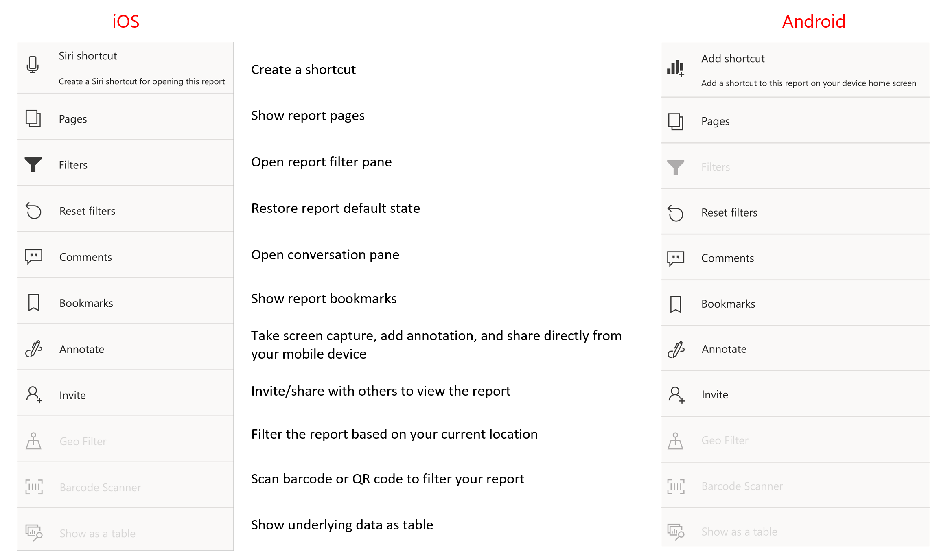
Task: Click the Annotate icon on iOS
Action: point(35,348)
